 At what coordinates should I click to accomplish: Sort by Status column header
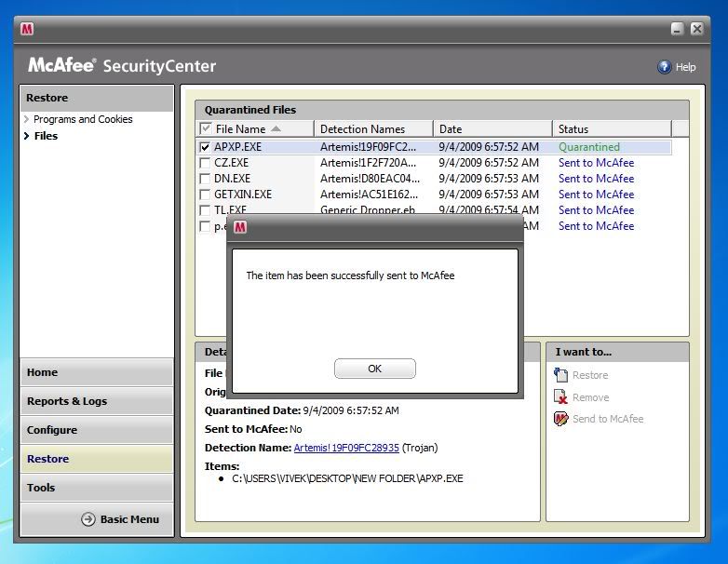(x=612, y=128)
